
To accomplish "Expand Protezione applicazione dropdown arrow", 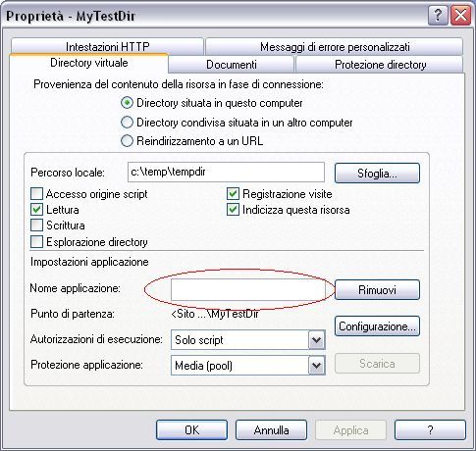I will (x=316, y=365).
